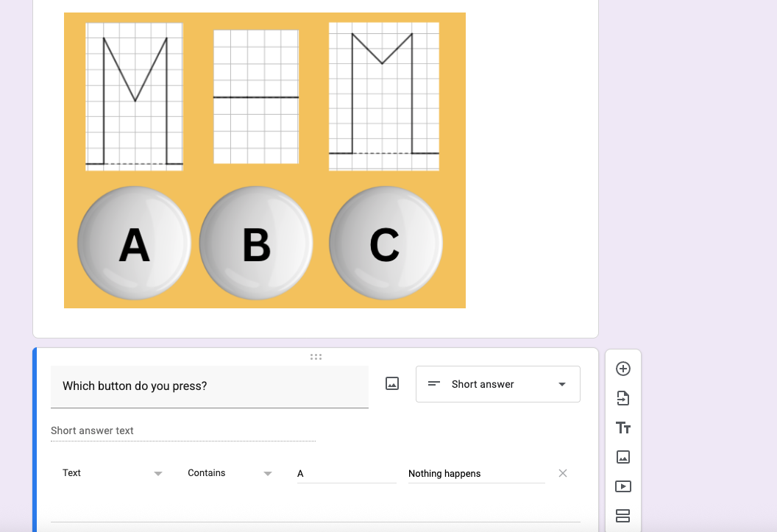Image resolution: width=777 pixels, height=532 pixels.
Task: Click the Add question plus icon
Action: click(623, 369)
